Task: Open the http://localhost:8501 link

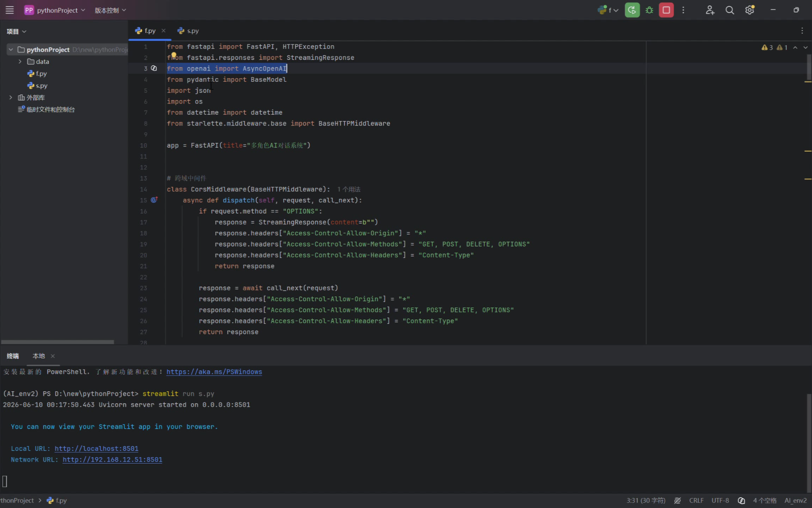Action: pyautogui.click(x=96, y=448)
